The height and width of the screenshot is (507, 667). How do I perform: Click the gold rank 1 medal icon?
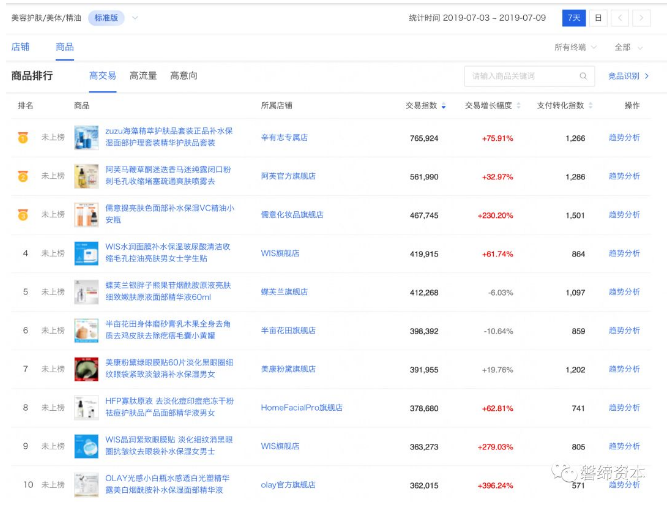pyautogui.click(x=23, y=137)
